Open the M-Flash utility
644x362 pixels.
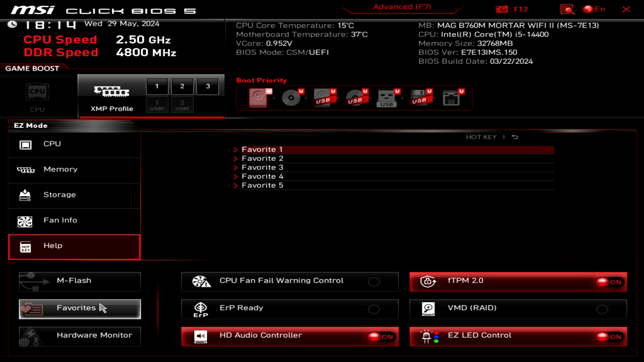80,282
